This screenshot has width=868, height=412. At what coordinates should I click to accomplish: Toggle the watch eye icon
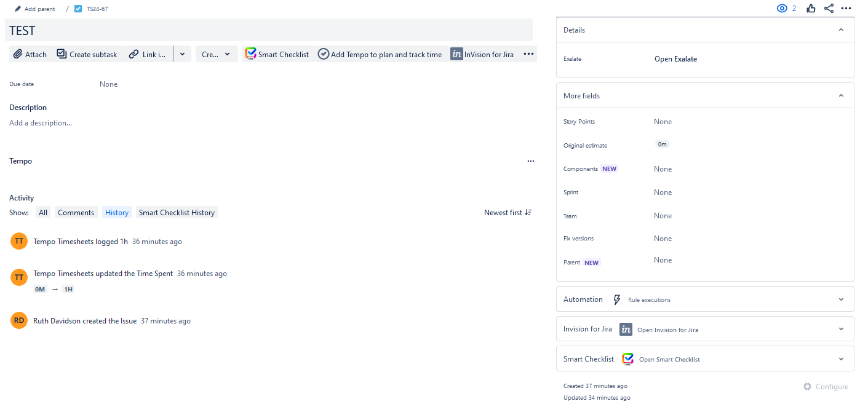(782, 9)
